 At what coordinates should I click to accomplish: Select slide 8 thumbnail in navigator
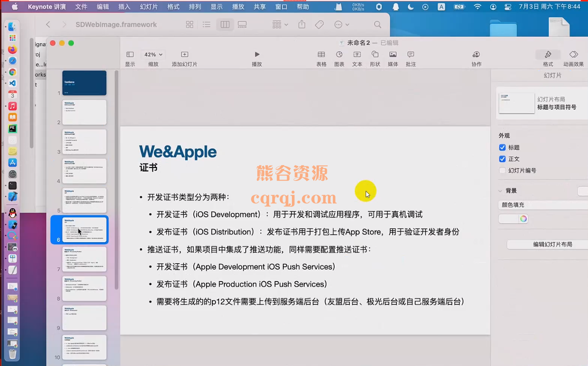point(84,288)
